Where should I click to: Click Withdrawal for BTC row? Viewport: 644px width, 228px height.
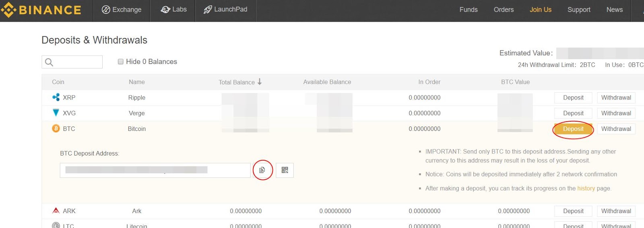pyautogui.click(x=616, y=129)
